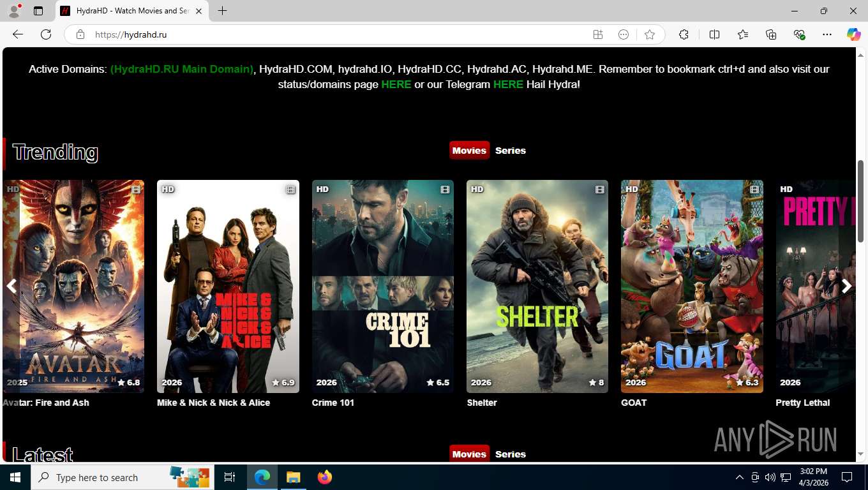This screenshot has width=868, height=490.
Task: Click the scrollbar down arrow
Action: click(x=861, y=454)
